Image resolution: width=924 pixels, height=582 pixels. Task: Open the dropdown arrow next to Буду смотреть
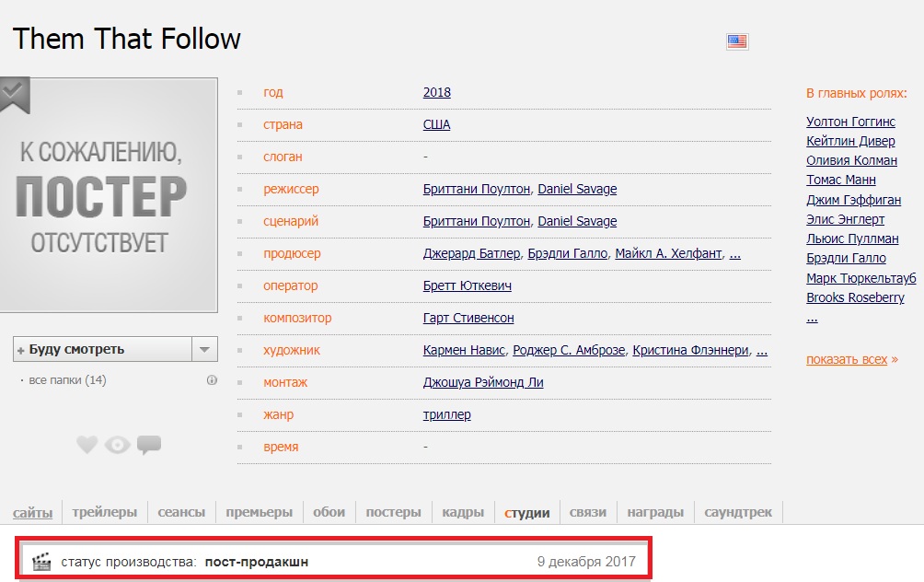pos(204,350)
